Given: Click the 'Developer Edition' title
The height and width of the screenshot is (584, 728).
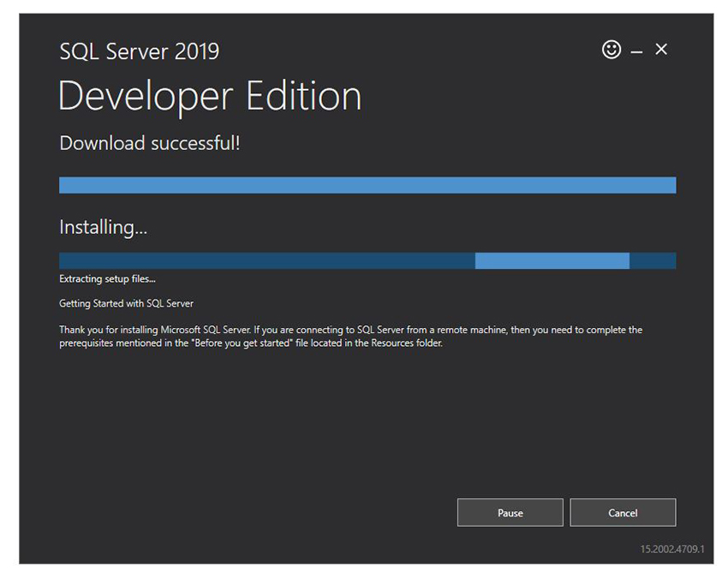Looking at the screenshot, I should click(210, 96).
